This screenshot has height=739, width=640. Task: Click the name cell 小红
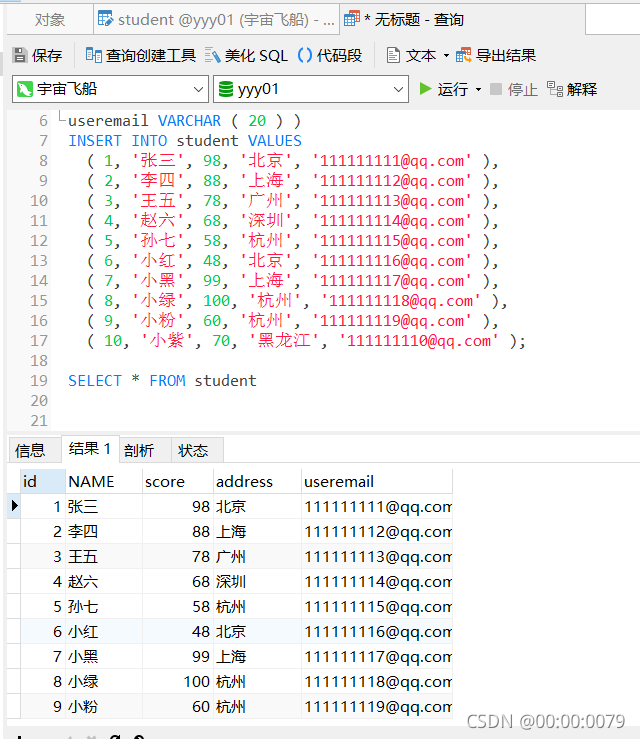click(x=104, y=632)
